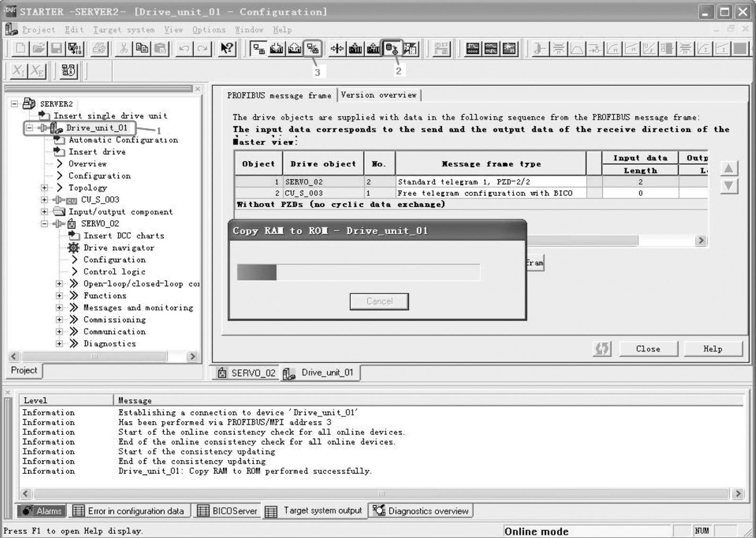Select Insert DCC charts under SERVO_02
This screenshot has height=538, width=756.
[x=124, y=236]
